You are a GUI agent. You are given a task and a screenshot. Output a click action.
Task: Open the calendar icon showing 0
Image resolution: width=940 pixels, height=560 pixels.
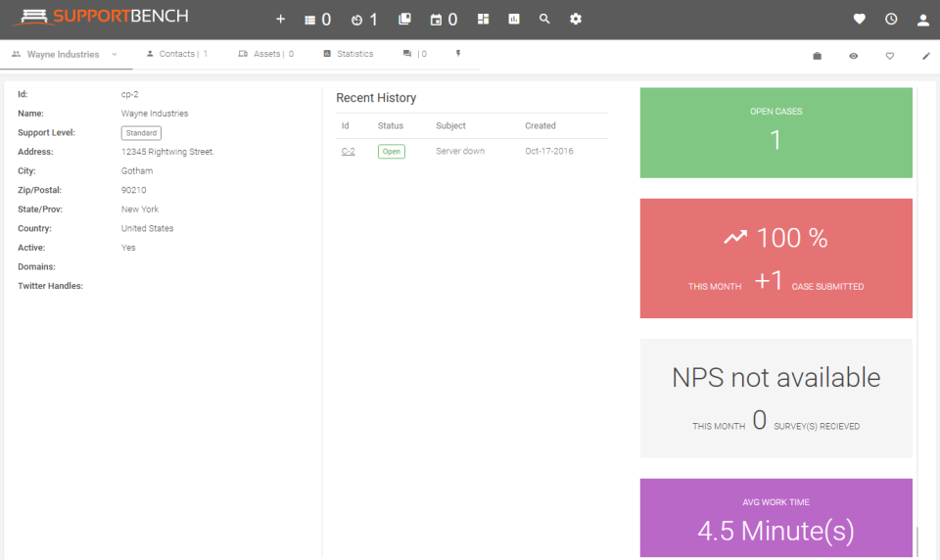(x=444, y=20)
